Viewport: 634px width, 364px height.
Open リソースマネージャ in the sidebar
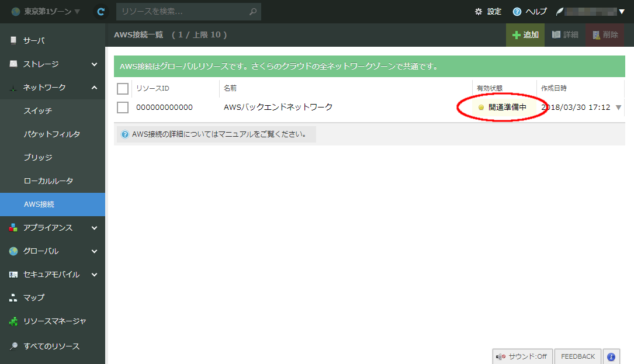tap(54, 321)
